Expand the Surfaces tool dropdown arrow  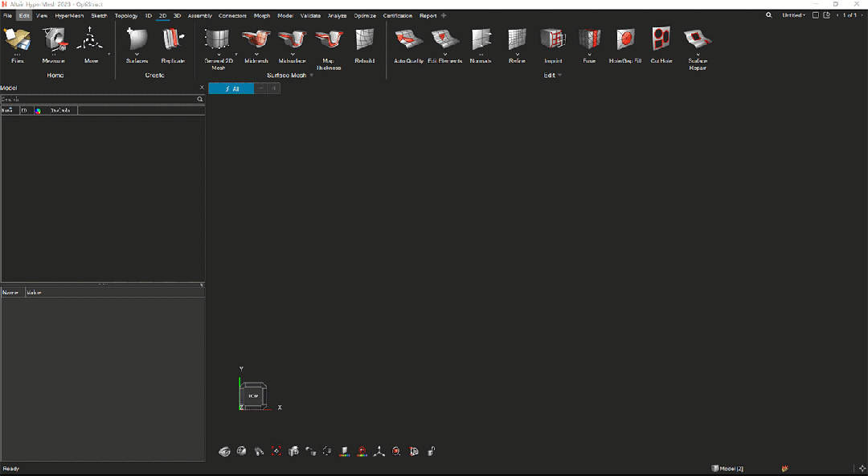137,55
